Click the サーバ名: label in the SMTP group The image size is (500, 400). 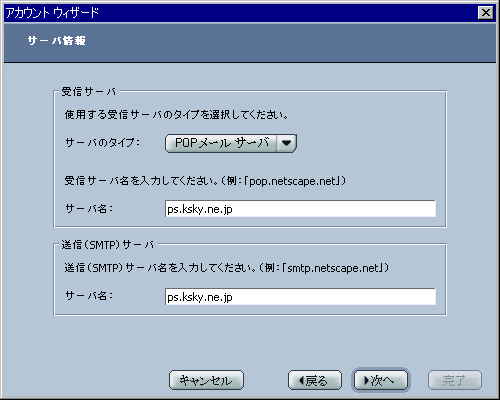pos(89,296)
